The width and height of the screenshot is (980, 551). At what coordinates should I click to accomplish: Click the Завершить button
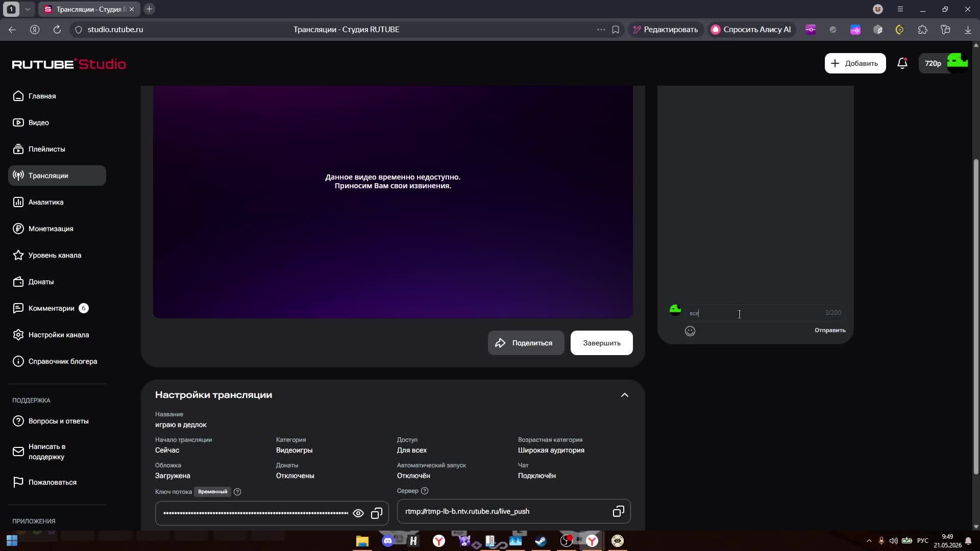[x=602, y=343]
